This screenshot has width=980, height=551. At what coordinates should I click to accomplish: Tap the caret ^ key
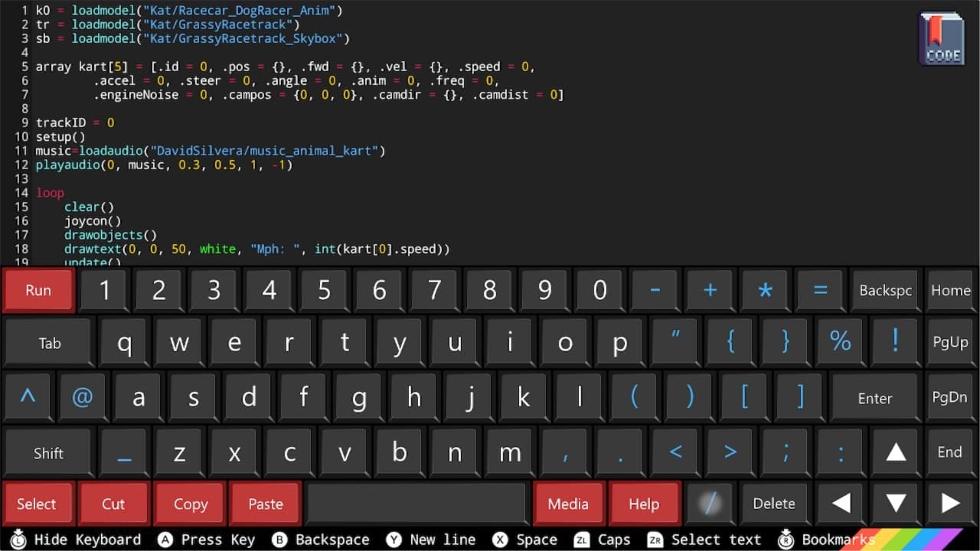(x=28, y=397)
